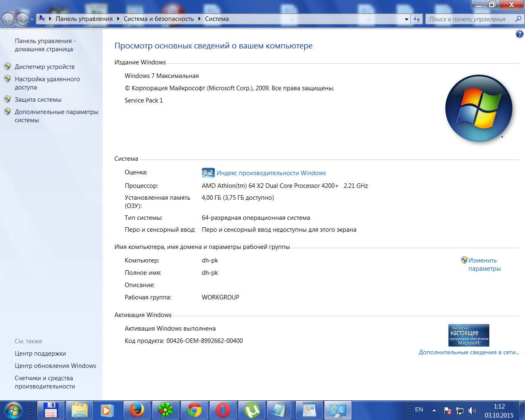Launch Windows Media Player from taskbar
The image size is (525, 420).
[107, 410]
